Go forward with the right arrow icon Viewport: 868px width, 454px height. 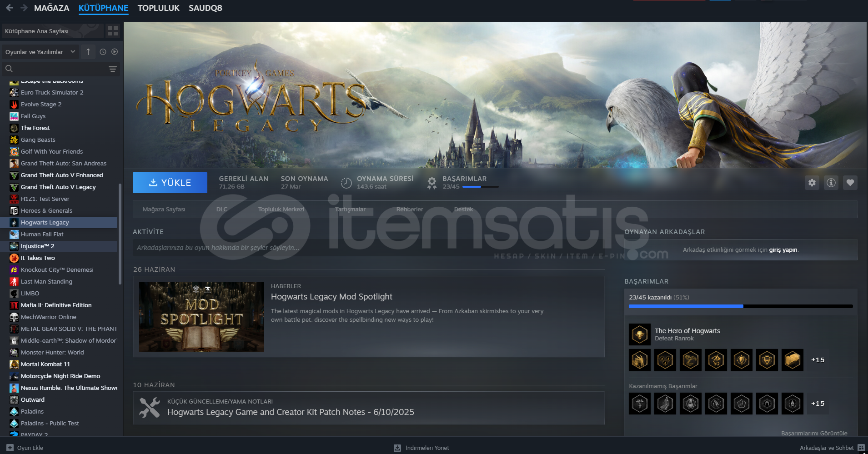pos(24,8)
